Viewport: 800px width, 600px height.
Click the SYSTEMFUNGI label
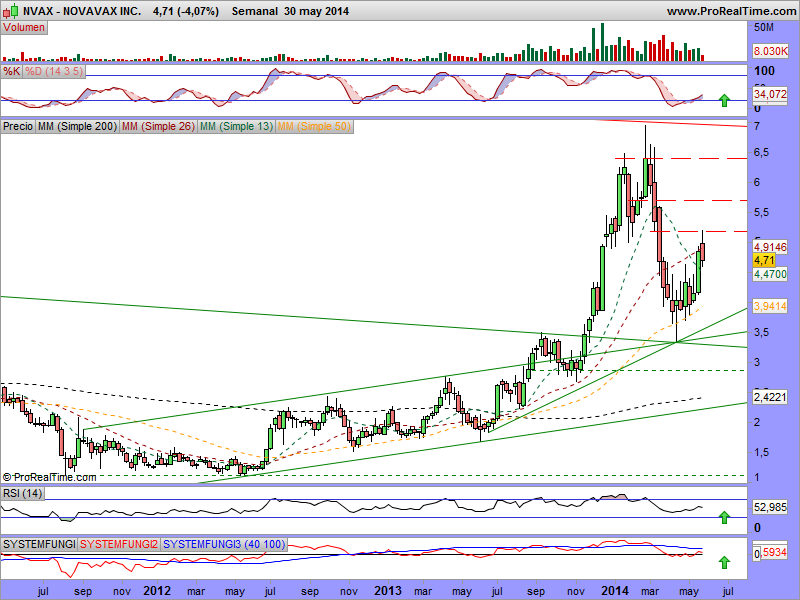(39, 544)
